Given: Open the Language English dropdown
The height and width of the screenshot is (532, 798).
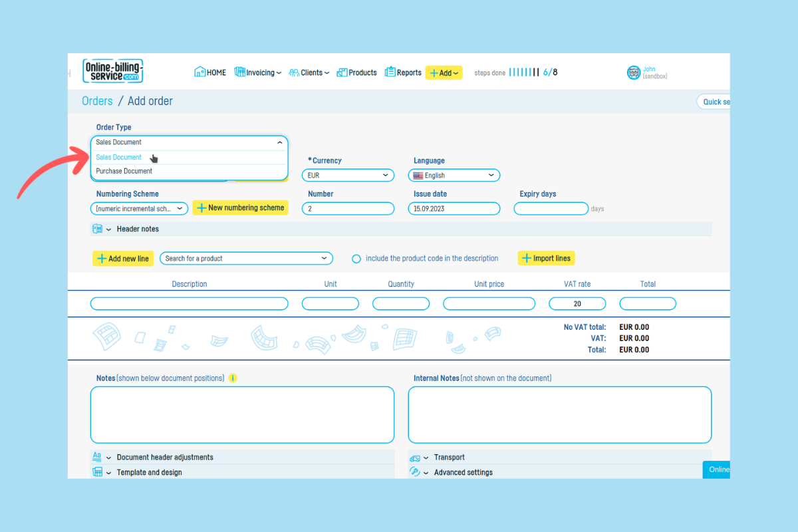Looking at the screenshot, I should tap(454, 176).
